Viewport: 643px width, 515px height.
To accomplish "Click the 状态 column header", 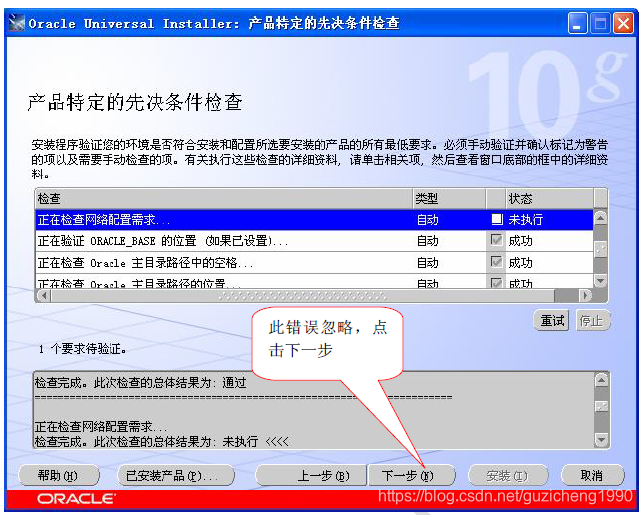I will point(550,199).
